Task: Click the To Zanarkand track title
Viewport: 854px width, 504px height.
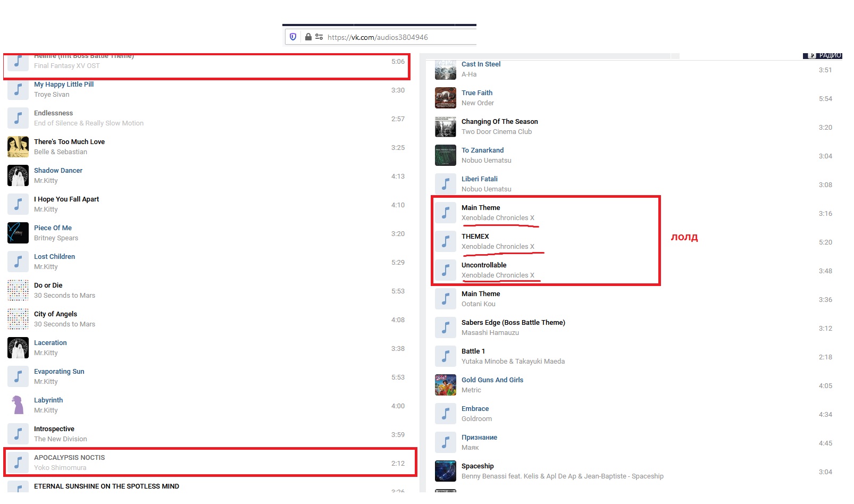Action: tap(482, 150)
